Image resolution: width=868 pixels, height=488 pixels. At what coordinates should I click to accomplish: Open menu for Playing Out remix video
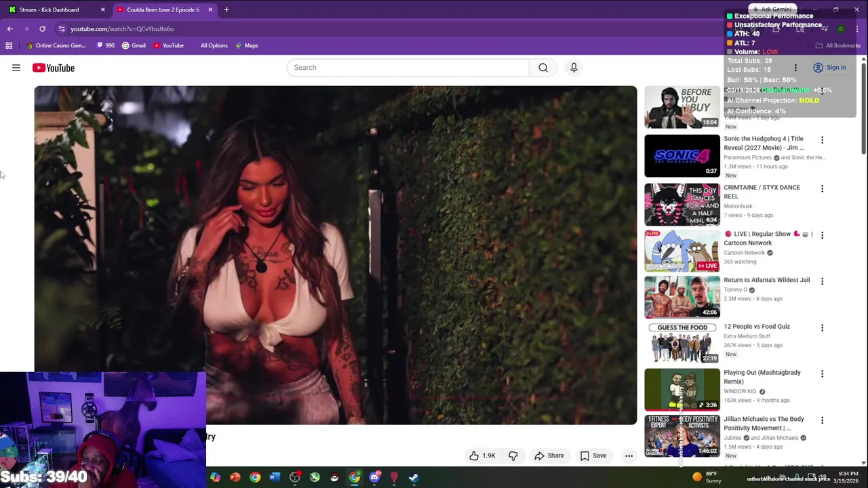(x=822, y=374)
